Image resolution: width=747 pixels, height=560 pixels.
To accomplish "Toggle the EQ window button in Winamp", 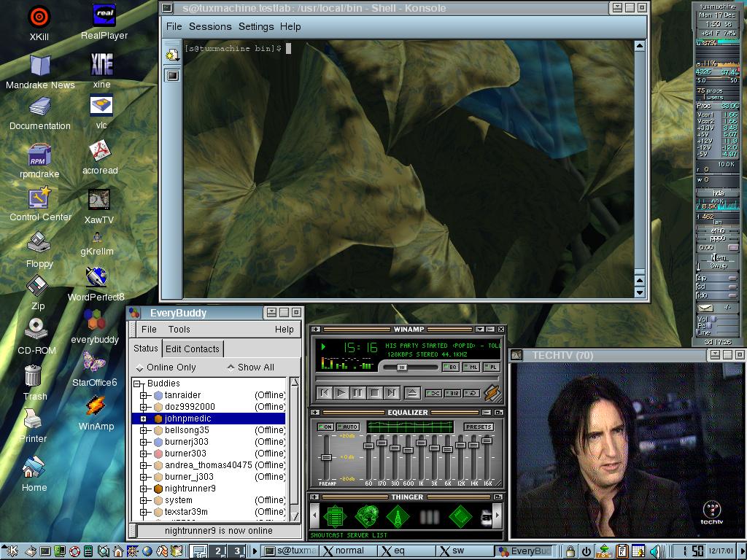I will click(x=451, y=367).
